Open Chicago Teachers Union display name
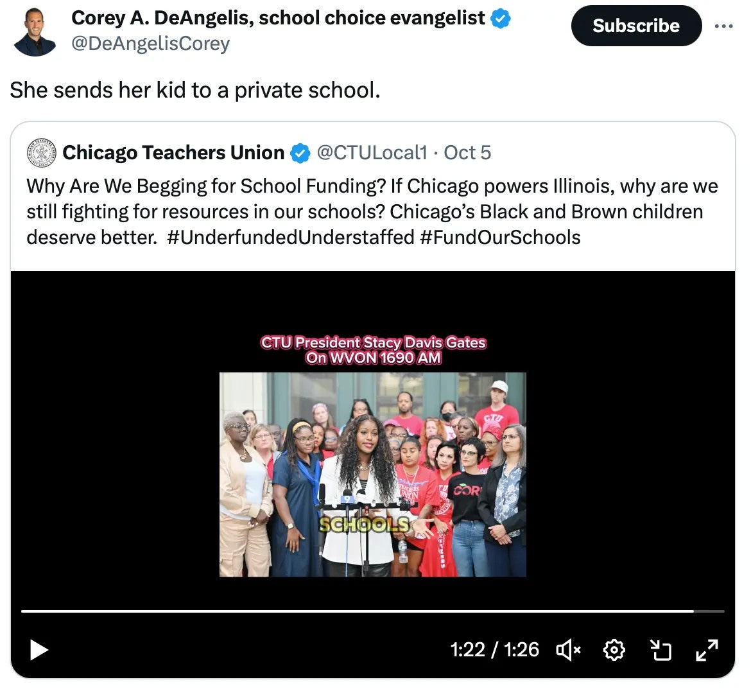The height and width of the screenshot is (700, 751). tap(173, 153)
